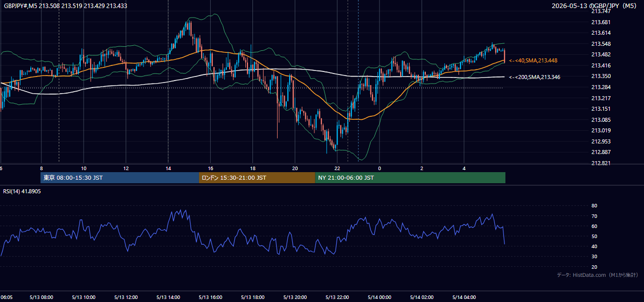Click price level 213.482 on axis
This screenshot has height=302, width=644.
point(601,54)
